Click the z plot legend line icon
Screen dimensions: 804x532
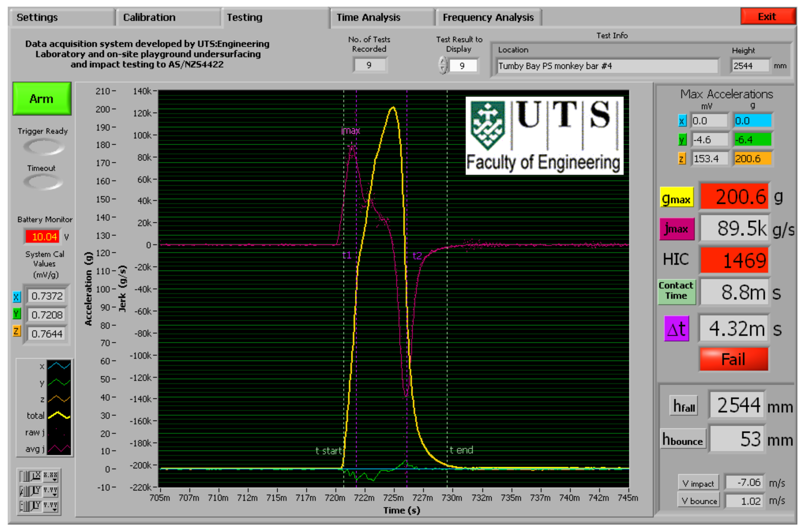[x=59, y=399]
